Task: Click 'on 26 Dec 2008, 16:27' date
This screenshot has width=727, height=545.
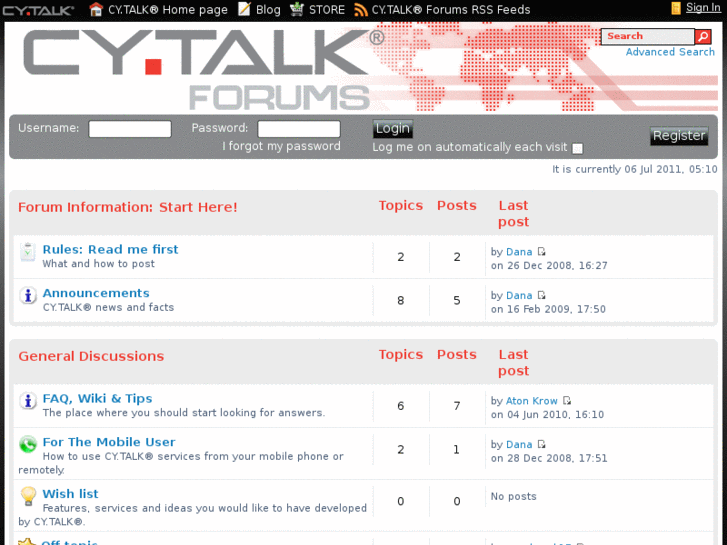Action: pos(549,266)
